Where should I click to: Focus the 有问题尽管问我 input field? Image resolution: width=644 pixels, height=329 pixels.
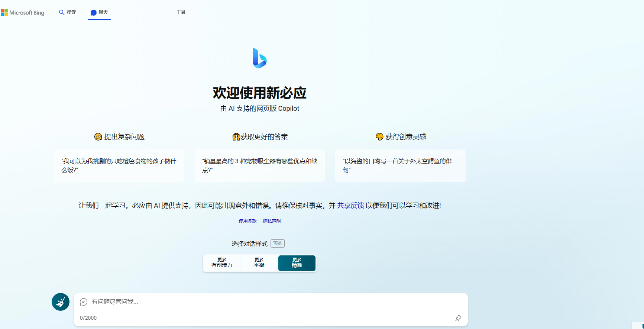(270, 302)
